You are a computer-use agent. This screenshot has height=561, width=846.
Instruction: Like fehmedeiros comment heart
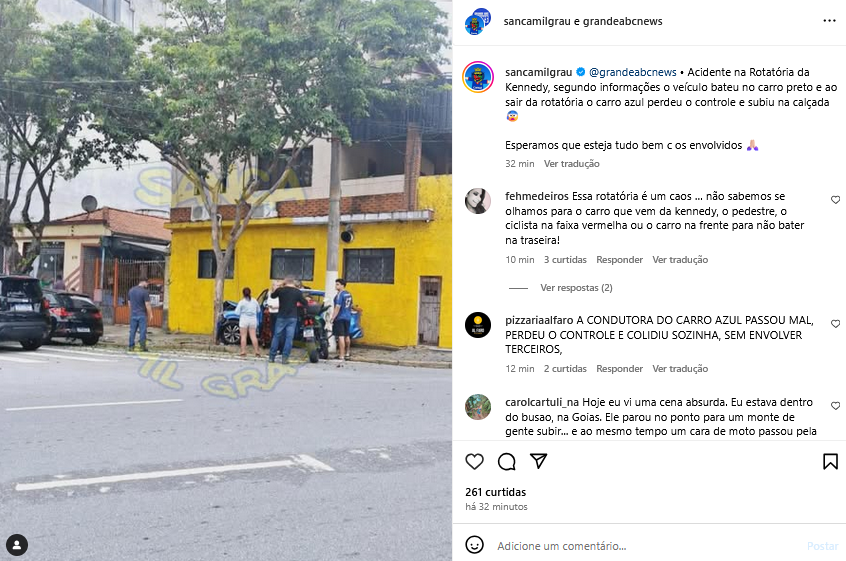point(835,200)
